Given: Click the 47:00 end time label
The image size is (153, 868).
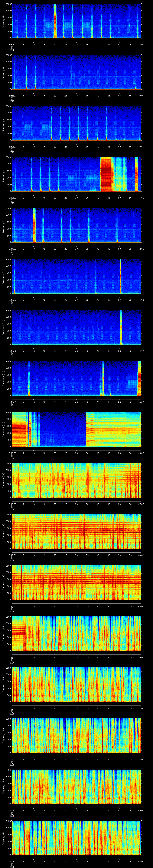Looking at the screenshot, I should pos(141,504).
